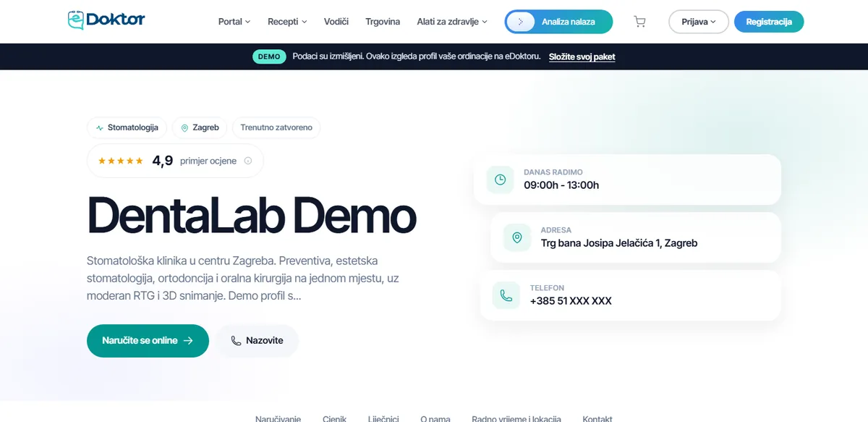Open Trgovina from the top navigation
The width and height of the screenshot is (868, 422).
click(x=383, y=22)
